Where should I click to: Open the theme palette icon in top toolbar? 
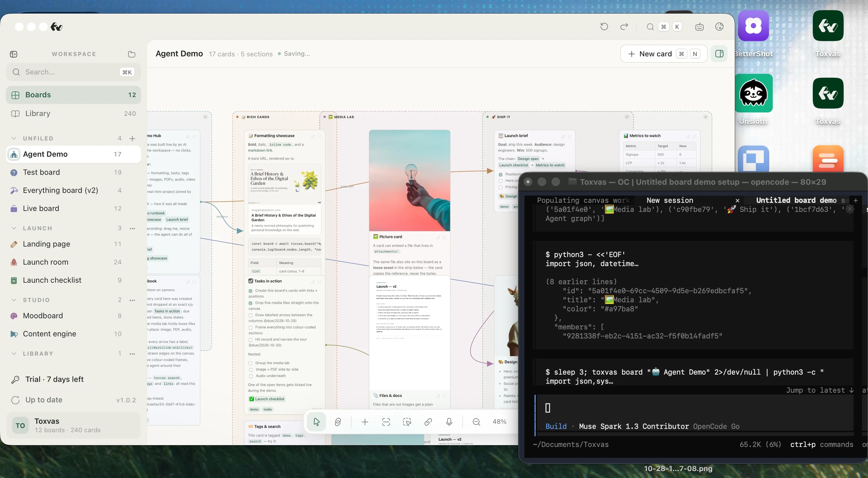[x=719, y=27]
